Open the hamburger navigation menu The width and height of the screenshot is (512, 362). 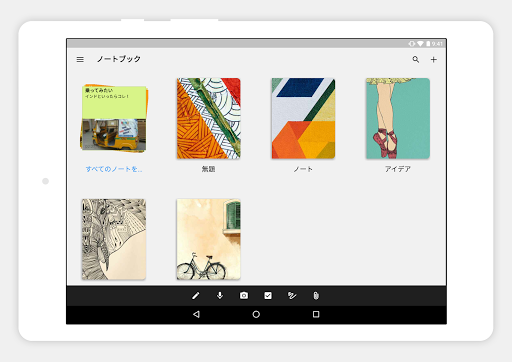(x=80, y=59)
